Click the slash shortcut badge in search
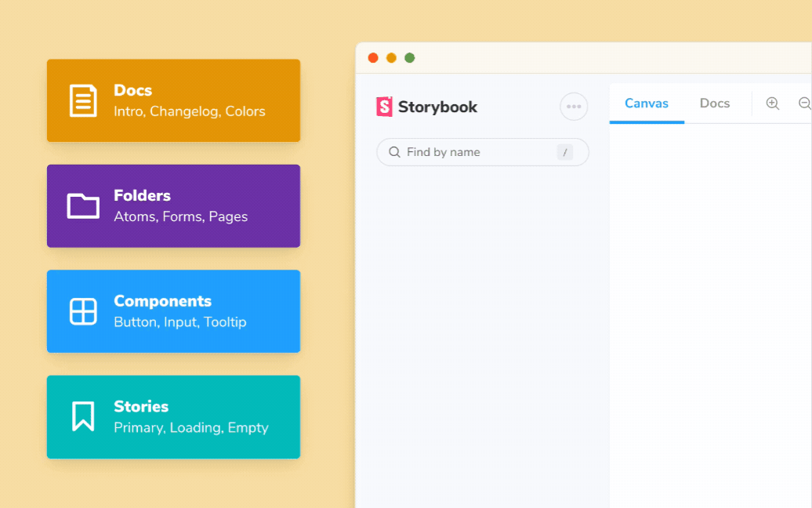This screenshot has height=508, width=812. click(x=564, y=152)
